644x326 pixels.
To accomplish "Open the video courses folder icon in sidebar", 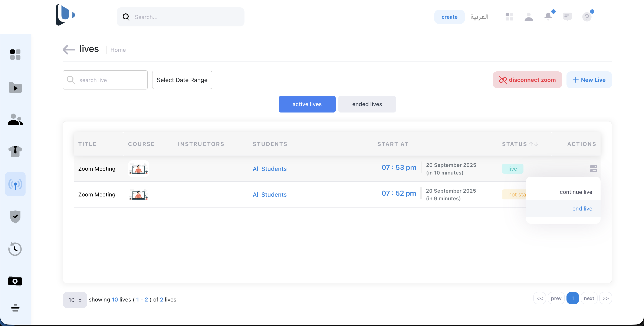I will tap(15, 87).
